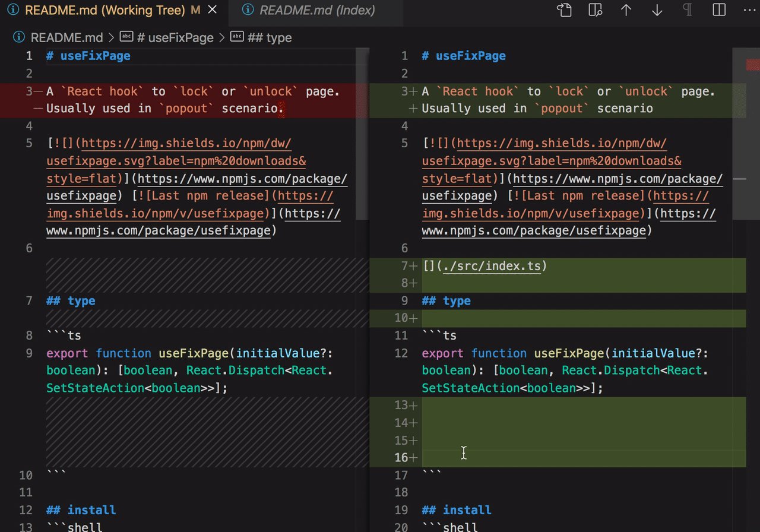This screenshot has height=532, width=760.
Task: Toggle whitespace rendering with the pilcrow icon
Action: [688, 10]
